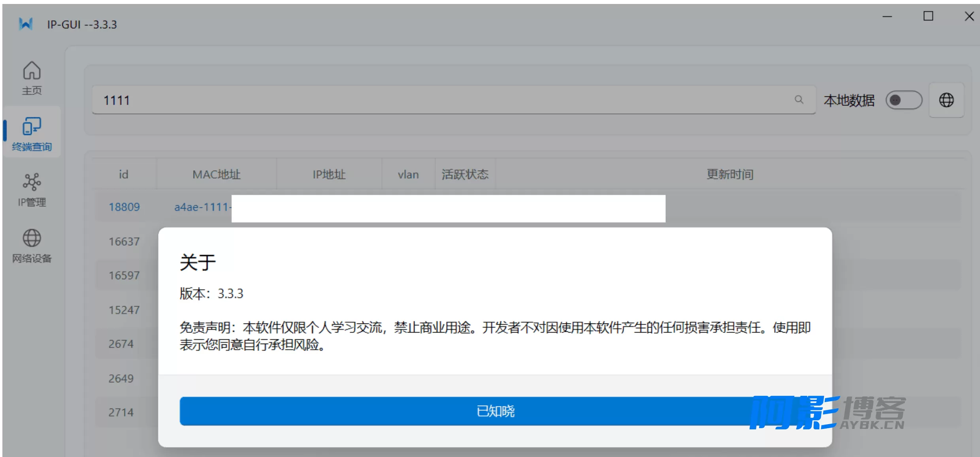Screen dimensions: 980x457
Task: Click the MAC地址 column header
Action: coord(217,174)
